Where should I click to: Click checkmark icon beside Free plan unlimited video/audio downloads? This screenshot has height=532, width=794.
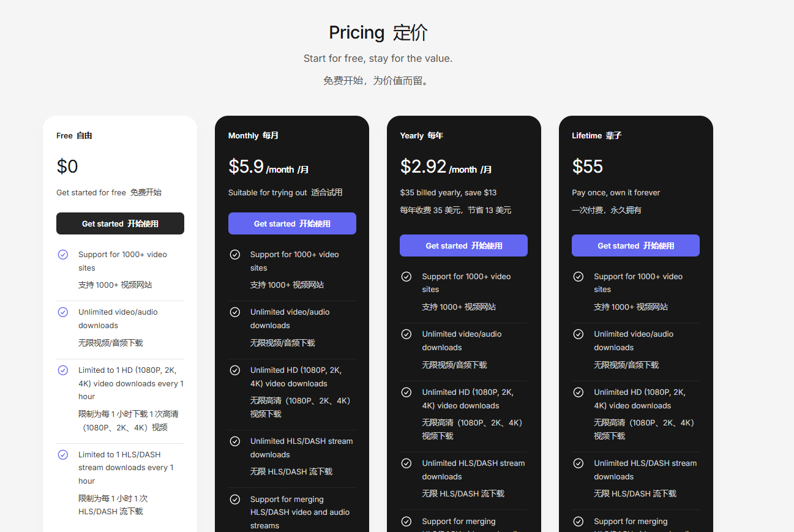pyautogui.click(x=63, y=312)
